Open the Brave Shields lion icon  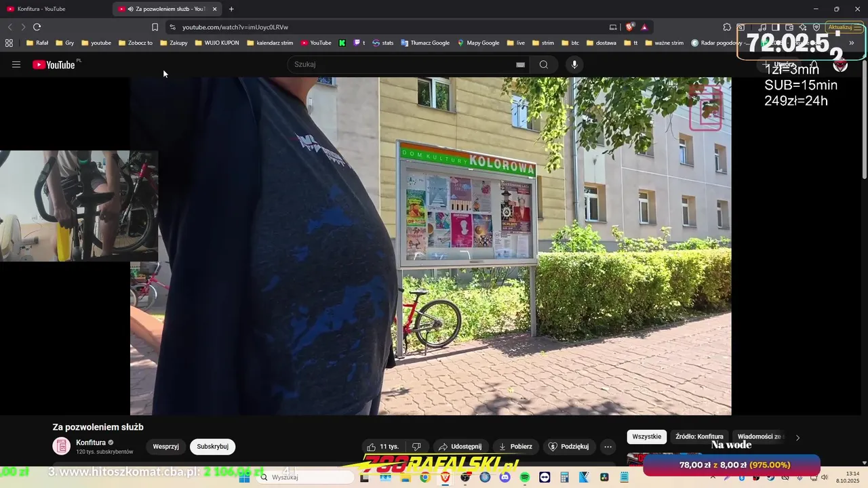point(629,27)
